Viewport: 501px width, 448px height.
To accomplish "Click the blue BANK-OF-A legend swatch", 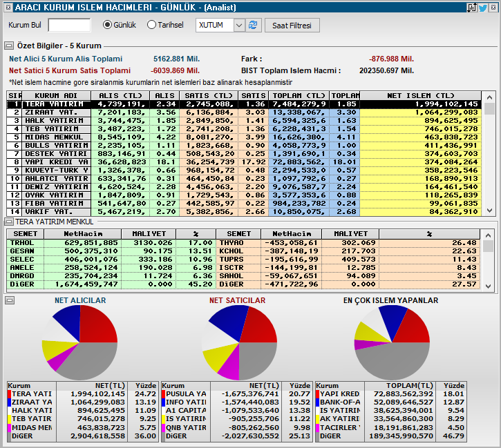I will pyautogui.click(x=318, y=402).
